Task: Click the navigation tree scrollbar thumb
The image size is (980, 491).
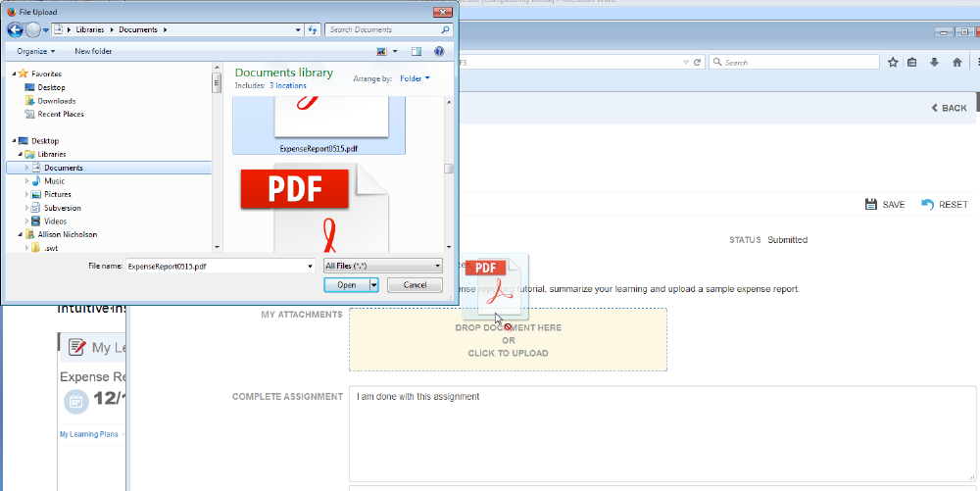Action: (217, 82)
